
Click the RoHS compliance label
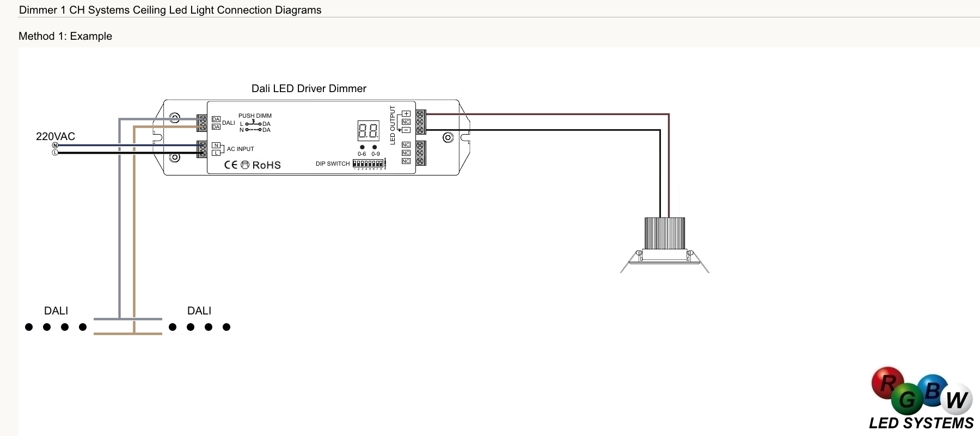click(266, 165)
